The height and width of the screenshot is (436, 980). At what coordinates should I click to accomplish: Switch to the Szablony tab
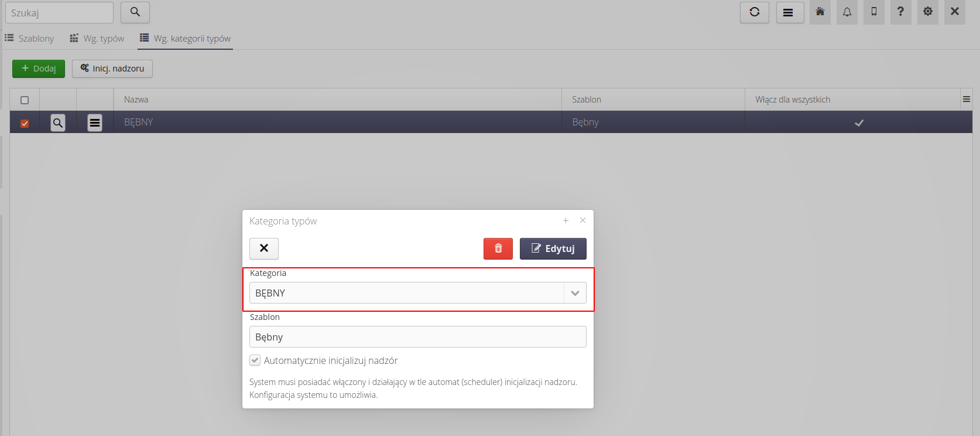tap(30, 39)
